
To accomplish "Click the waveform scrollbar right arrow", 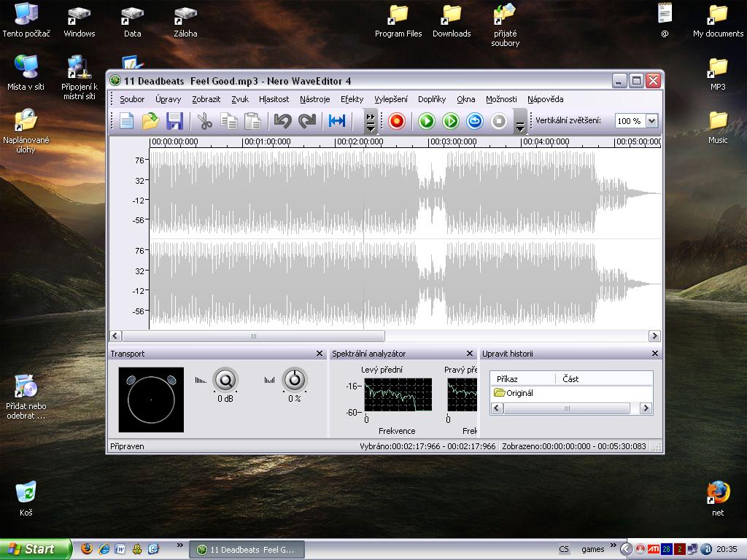I will pos(654,336).
